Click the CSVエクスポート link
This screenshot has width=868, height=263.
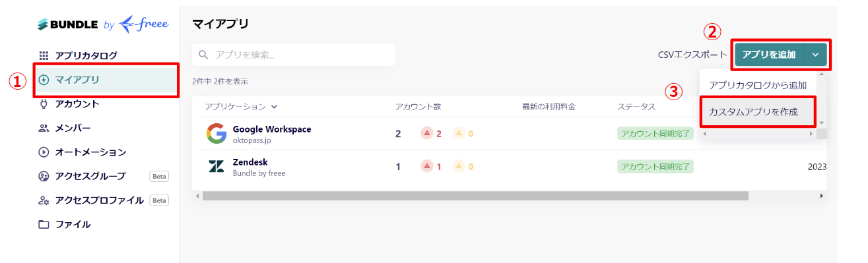[692, 55]
